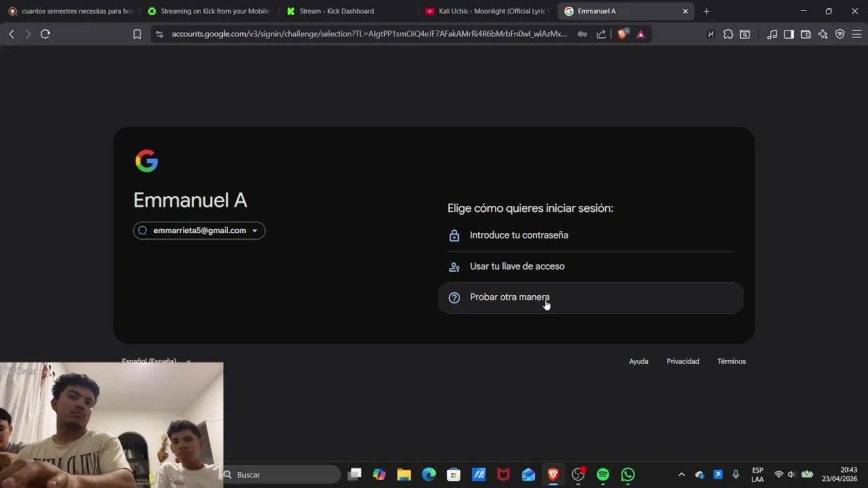Open microphone tray icon
Viewport: 868px width, 488px height.
[736, 474]
